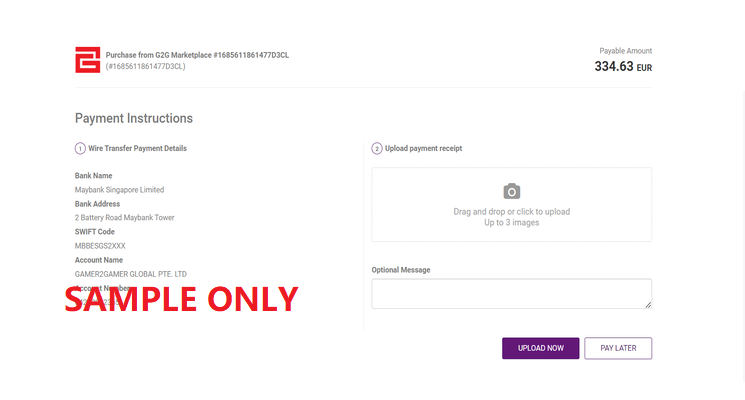Click the textarea resize handle corner
745x400 pixels.
pos(648,304)
